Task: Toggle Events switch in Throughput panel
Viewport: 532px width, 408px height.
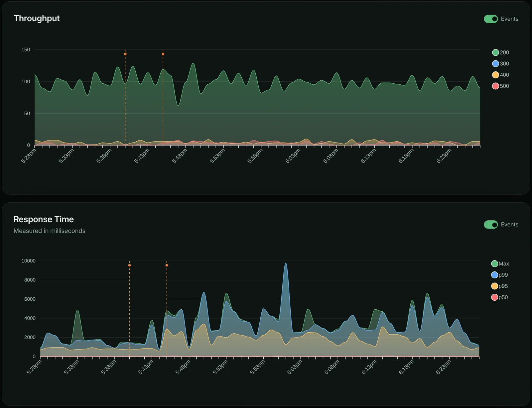Action: point(491,19)
